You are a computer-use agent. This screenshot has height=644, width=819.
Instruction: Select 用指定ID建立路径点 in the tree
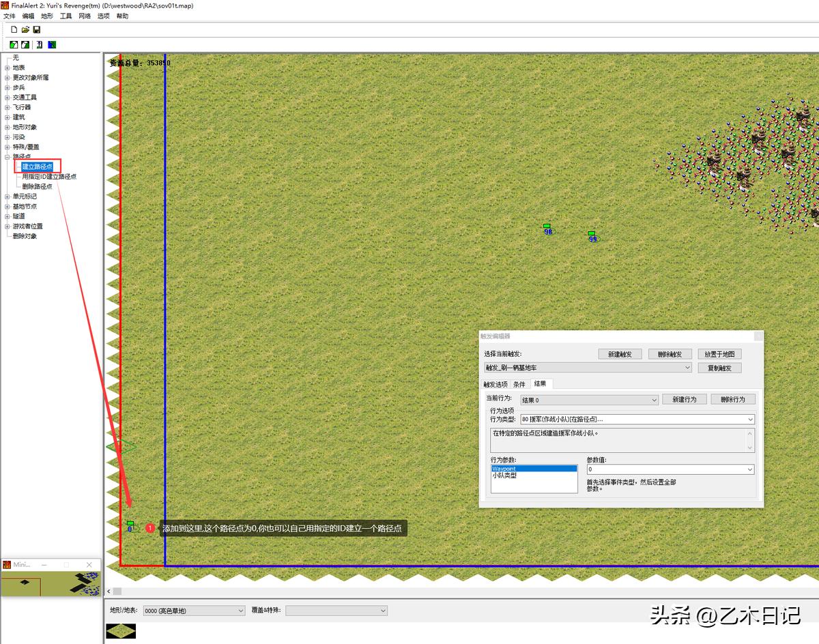(49, 177)
